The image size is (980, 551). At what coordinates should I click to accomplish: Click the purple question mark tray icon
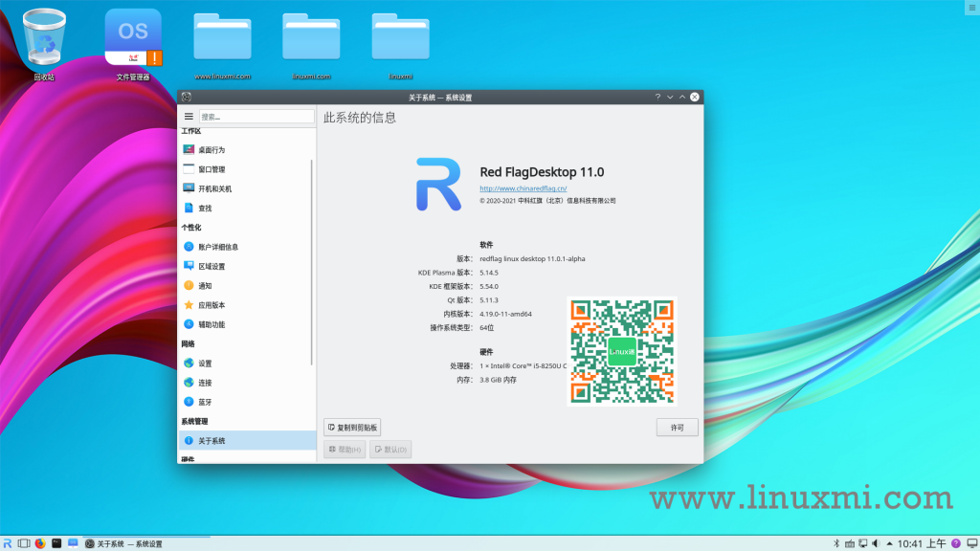click(956, 543)
